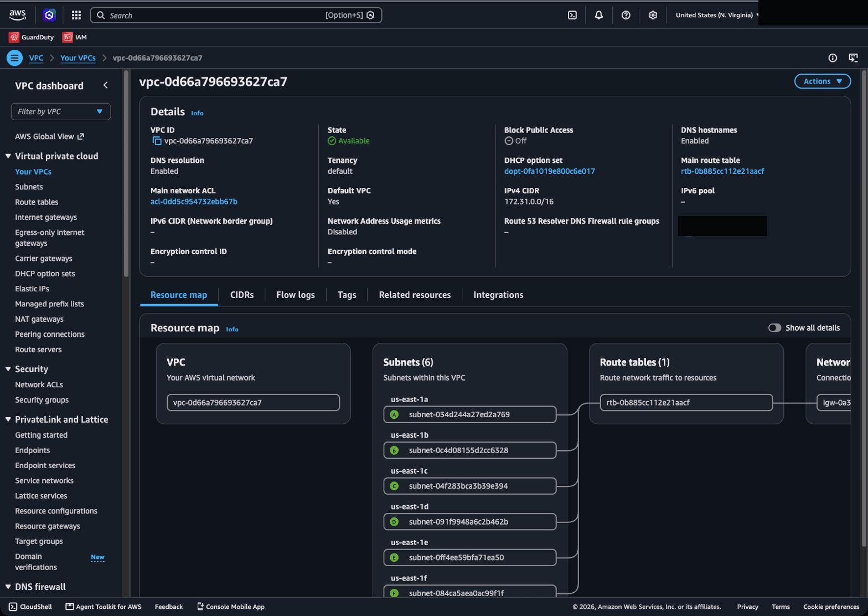Select route table node rtb-0b885cc112e21aacf in map
Screen dimensions: 868x616
(686, 403)
